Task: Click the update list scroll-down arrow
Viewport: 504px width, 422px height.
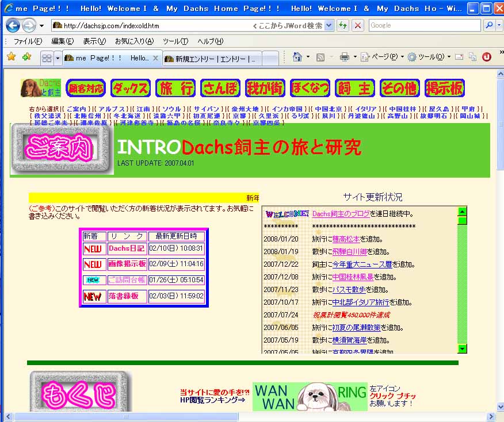Action: click(x=462, y=348)
